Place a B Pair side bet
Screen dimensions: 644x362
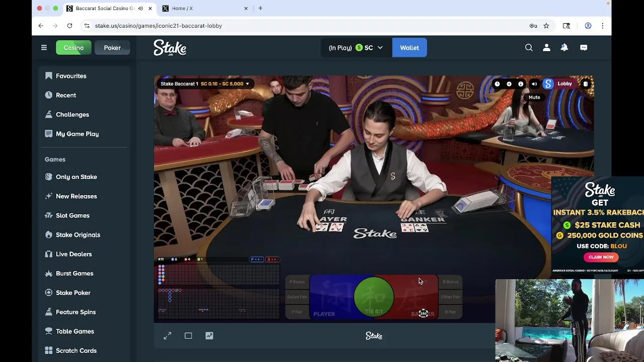[x=450, y=312]
